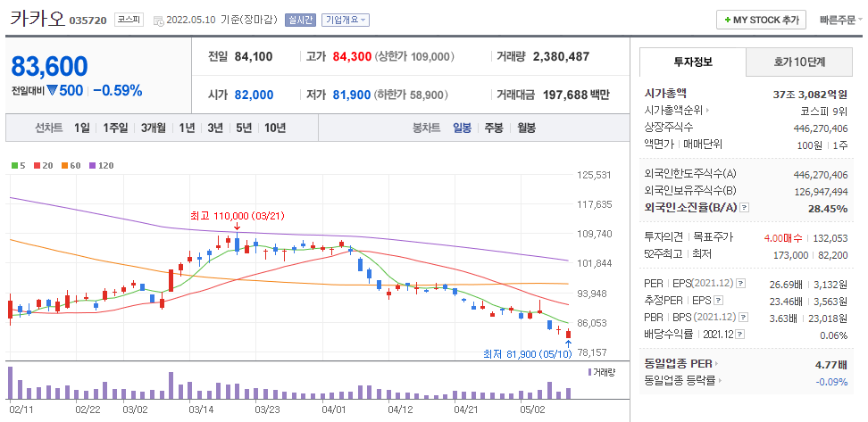Click the 코스피 9위 ranking value
This screenshot has height=422, width=868.
coord(823,111)
